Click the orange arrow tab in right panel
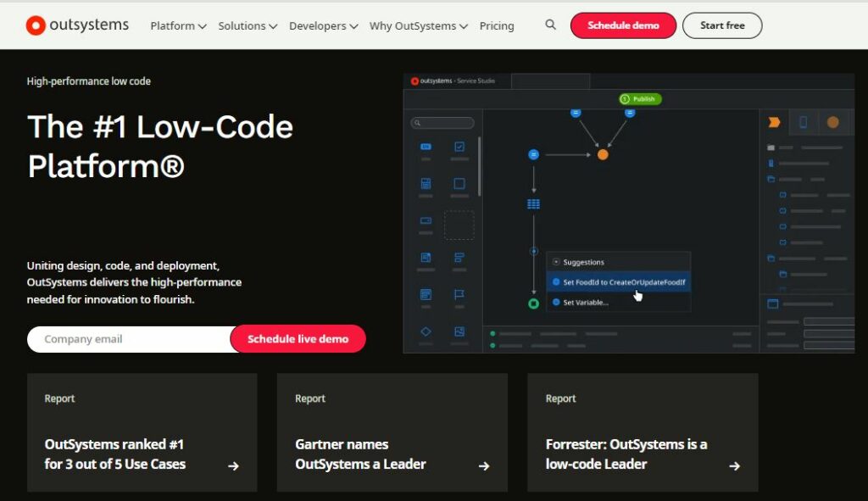 [x=775, y=122]
